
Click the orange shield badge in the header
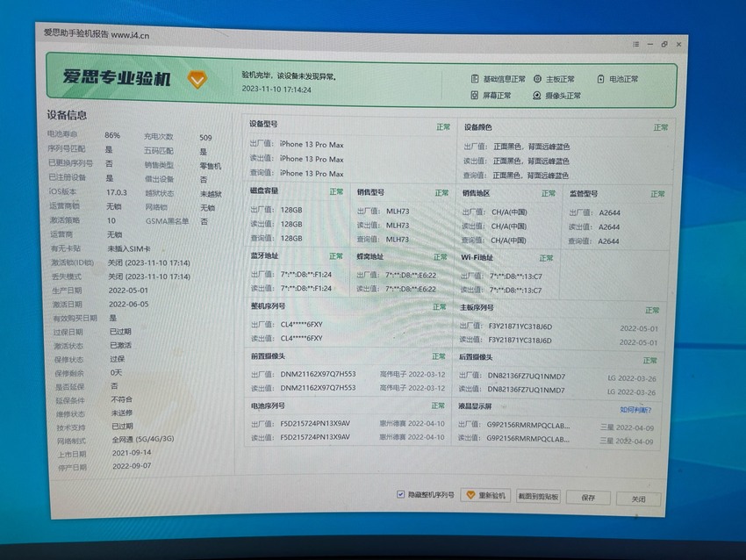(197, 80)
